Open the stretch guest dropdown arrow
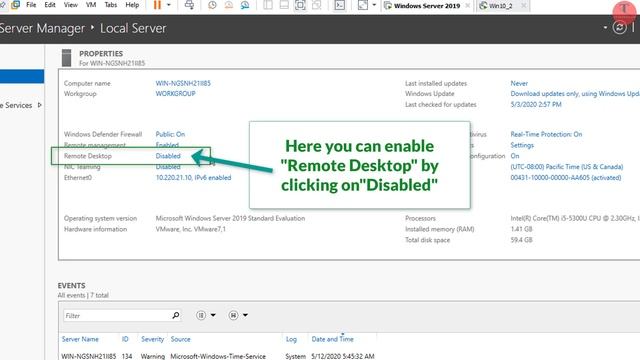This screenshot has width=640, height=360. coord(374,5)
